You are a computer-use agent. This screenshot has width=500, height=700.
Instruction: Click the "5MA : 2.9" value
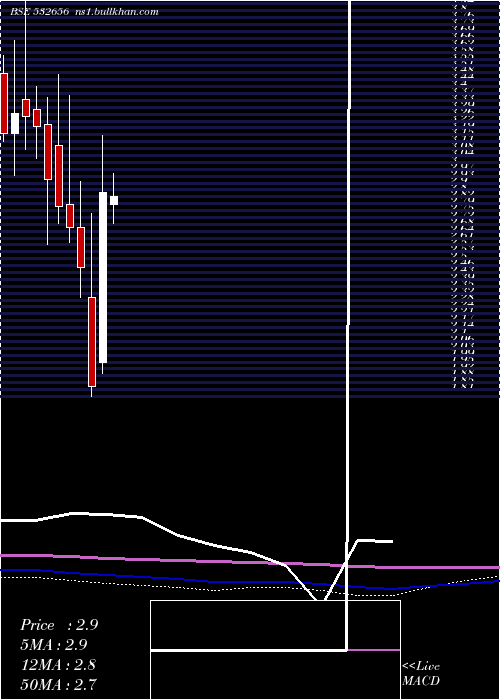click(53, 645)
